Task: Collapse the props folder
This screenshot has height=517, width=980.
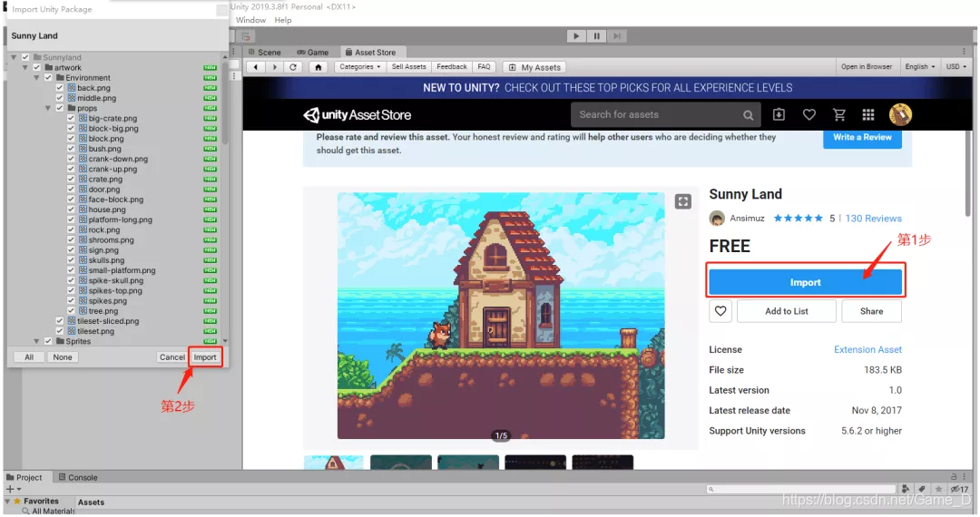Action: coord(48,108)
